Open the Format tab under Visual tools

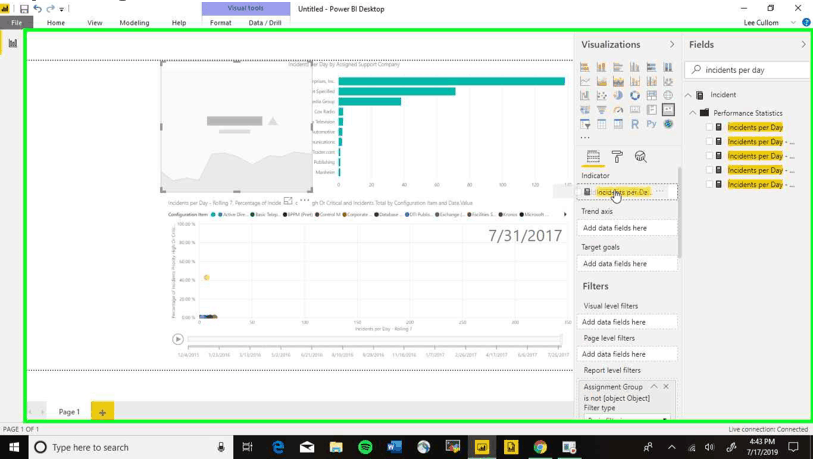[220, 23]
